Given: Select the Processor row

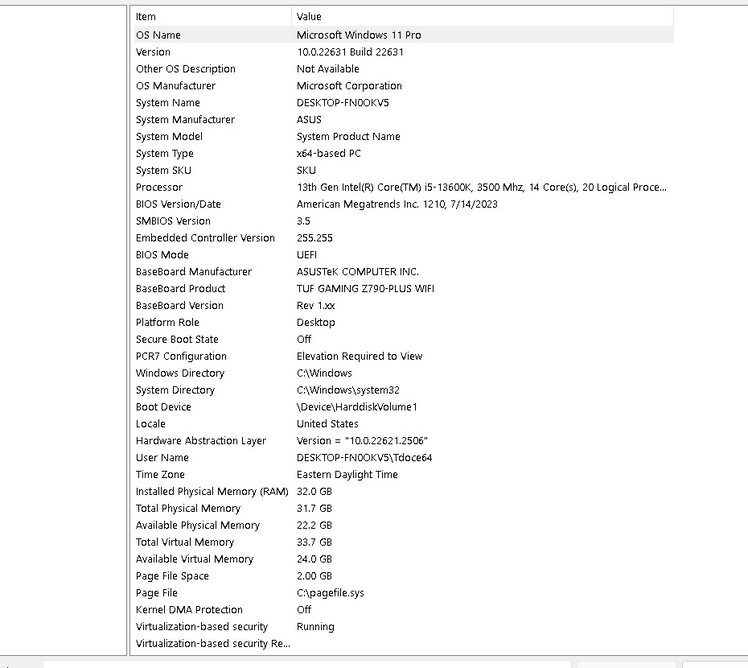Looking at the screenshot, I should tap(404, 187).
